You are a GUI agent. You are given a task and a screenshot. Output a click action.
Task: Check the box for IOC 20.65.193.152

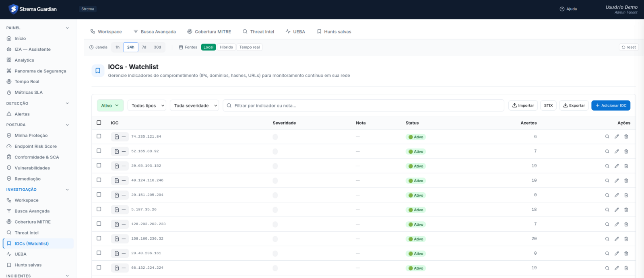point(99,165)
